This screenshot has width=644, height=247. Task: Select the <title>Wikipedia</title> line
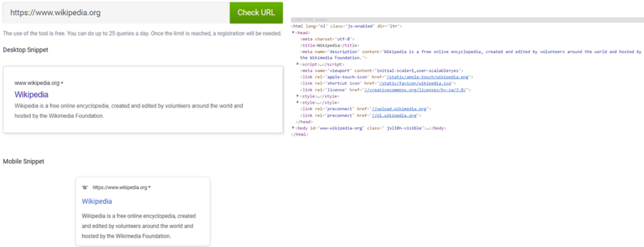(330, 45)
